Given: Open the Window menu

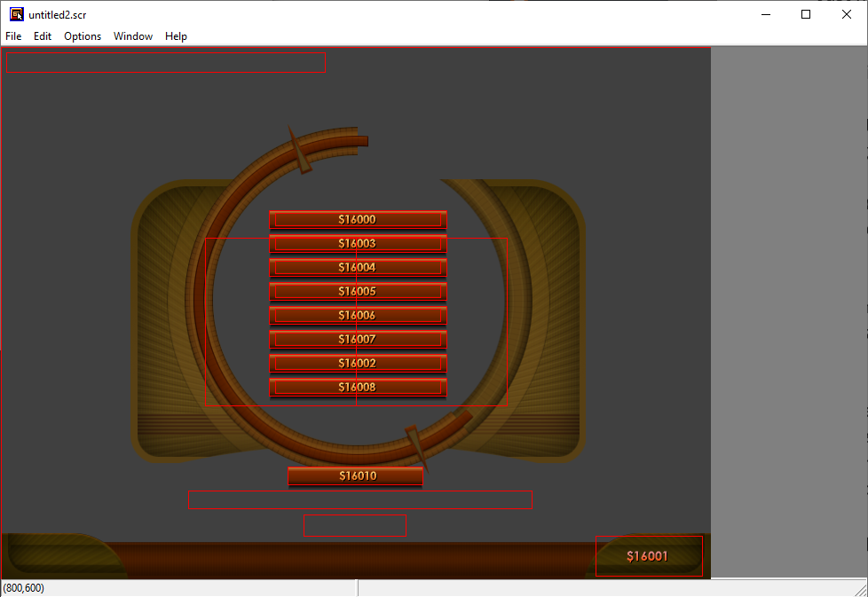Looking at the screenshot, I should [133, 36].
